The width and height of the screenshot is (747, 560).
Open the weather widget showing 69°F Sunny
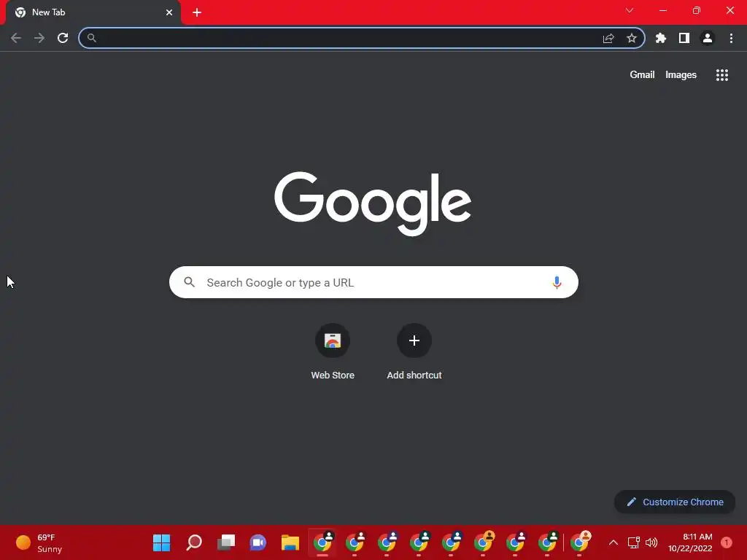(39, 542)
